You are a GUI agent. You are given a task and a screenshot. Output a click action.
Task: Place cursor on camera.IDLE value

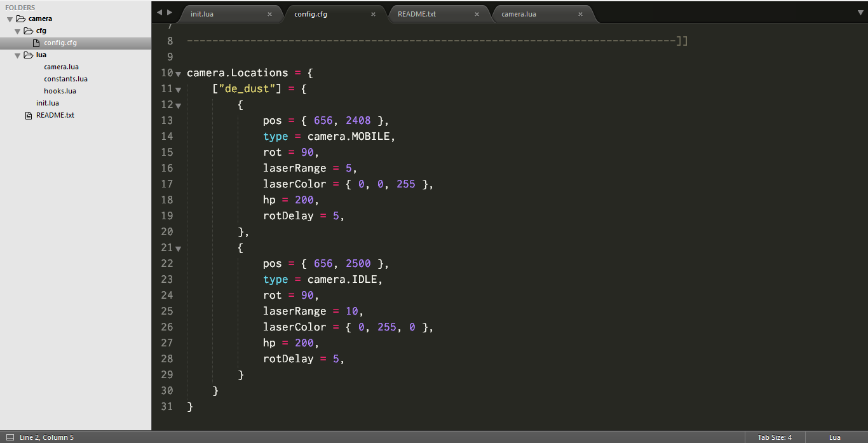pyautogui.click(x=342, y=279)
